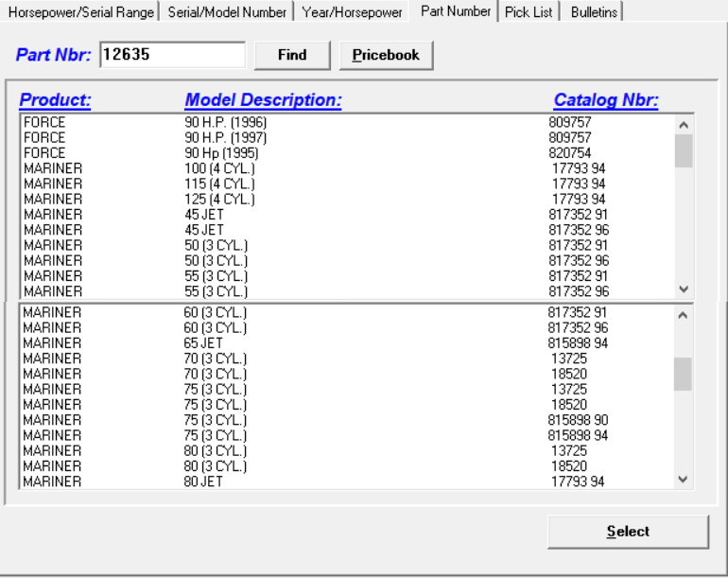This screenshot has height=578, width=728.
Task: Select MARINER 55 (3 CYL.) catalog 817352 91
Action: tap(347, 275)
